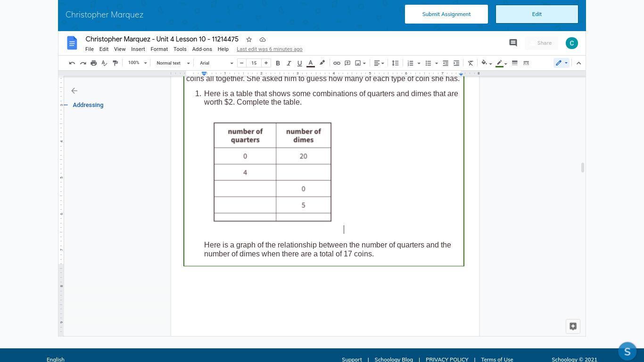
Task: Open the Add-ons menu
Action: click(202, 49)
